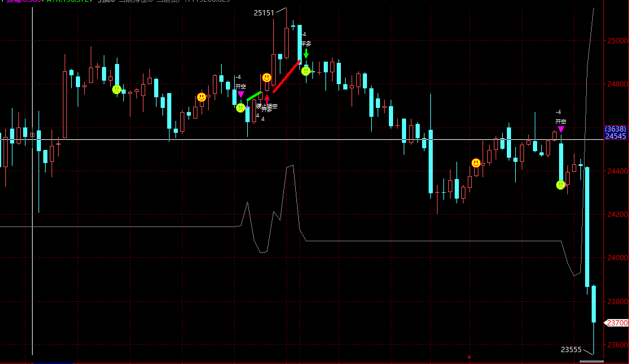Click the 25151 high price label
The height and width of the screenshot is (364, 629).
pos(264,13)
